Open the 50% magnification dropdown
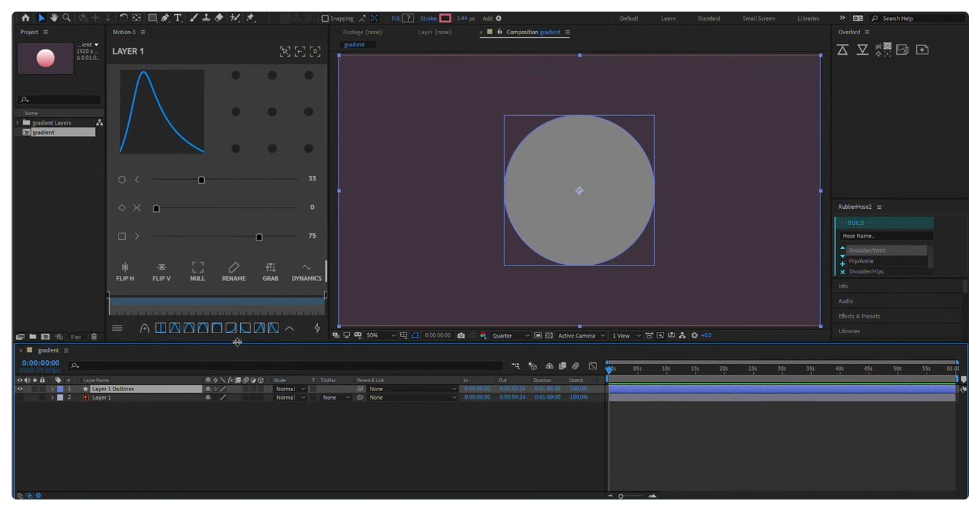This screenshot has height=513, width=980. point(380,336)
